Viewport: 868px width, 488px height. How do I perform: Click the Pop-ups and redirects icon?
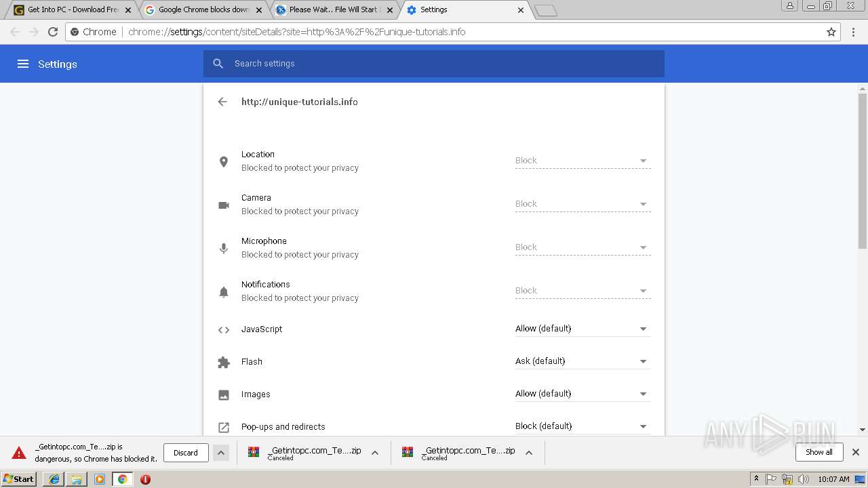pos(224,427)
